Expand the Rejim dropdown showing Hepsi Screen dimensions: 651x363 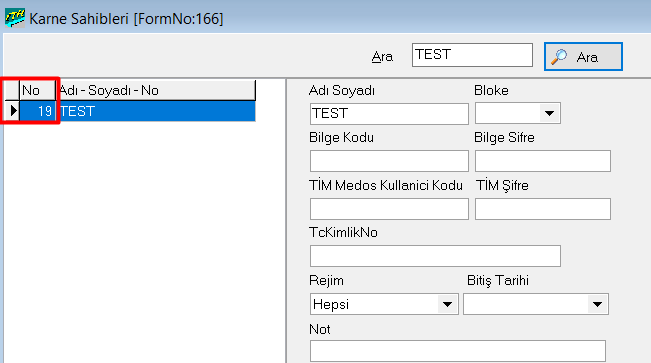tap(447, 304)
